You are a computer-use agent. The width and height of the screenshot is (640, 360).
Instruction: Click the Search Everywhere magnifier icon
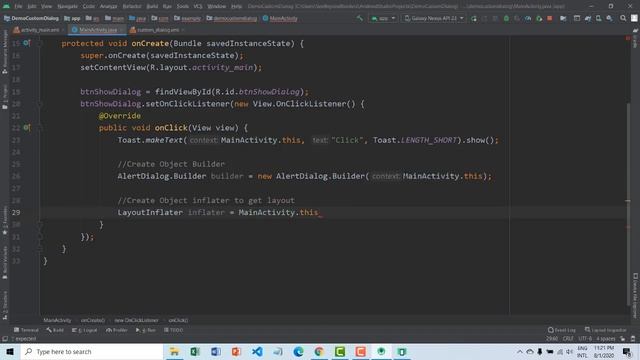tap(623, 18)
